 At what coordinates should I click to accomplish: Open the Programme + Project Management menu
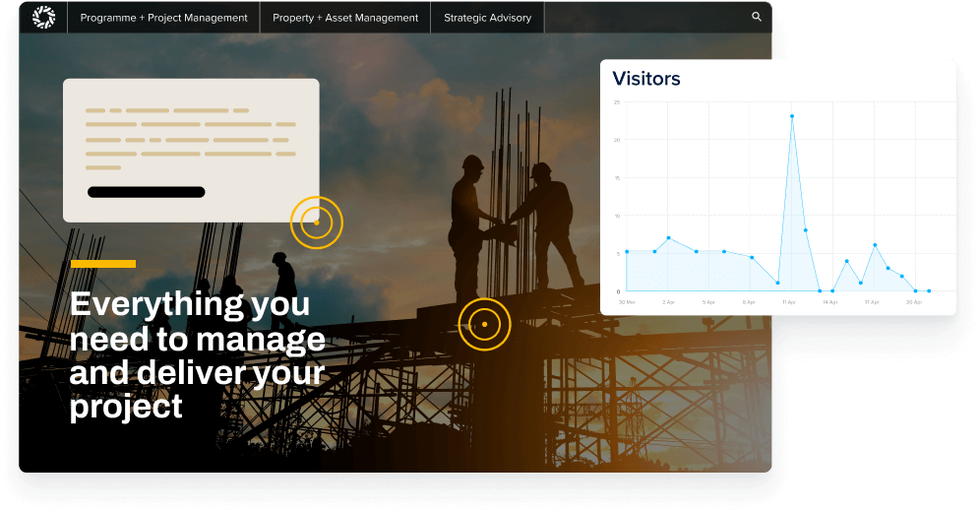pos(163,18)
